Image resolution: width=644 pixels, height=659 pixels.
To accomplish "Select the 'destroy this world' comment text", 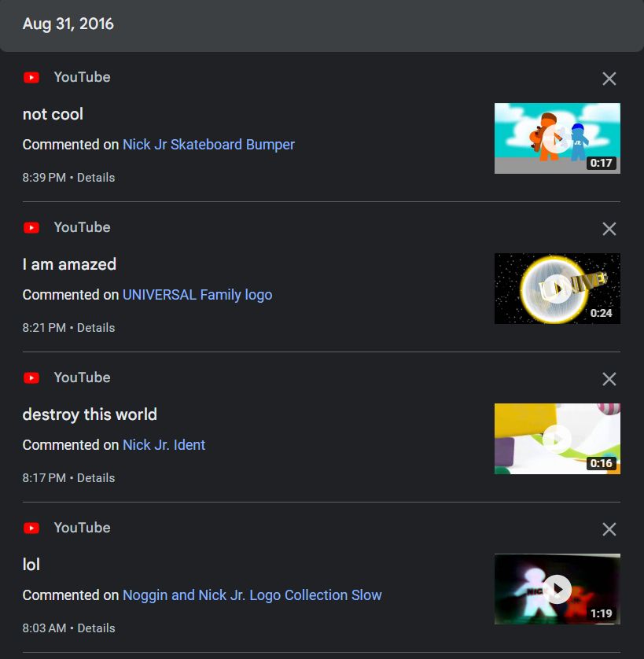I will [x=90, y=414].
